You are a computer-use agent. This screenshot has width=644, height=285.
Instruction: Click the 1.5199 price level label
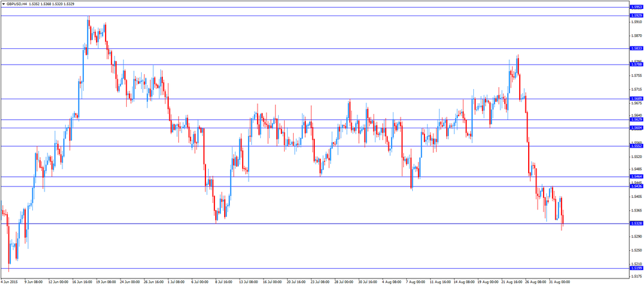[x=636, y=268]
